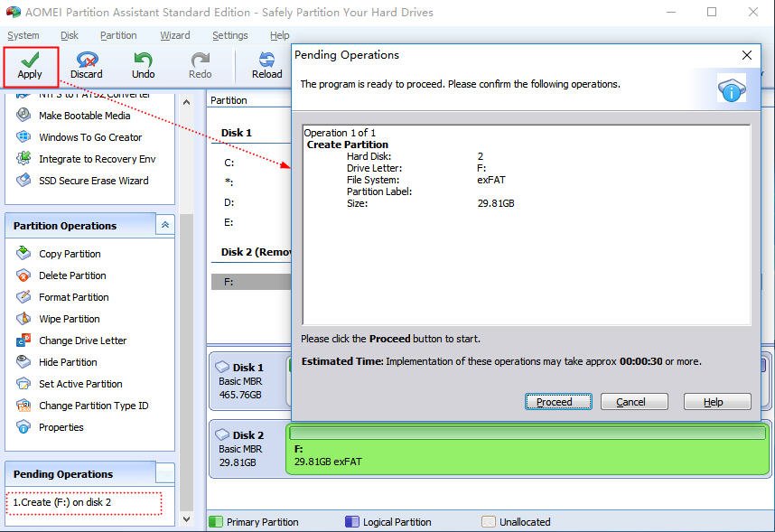775x532 pixels.
Task: Select Format Partition icon
Action: 23,296
